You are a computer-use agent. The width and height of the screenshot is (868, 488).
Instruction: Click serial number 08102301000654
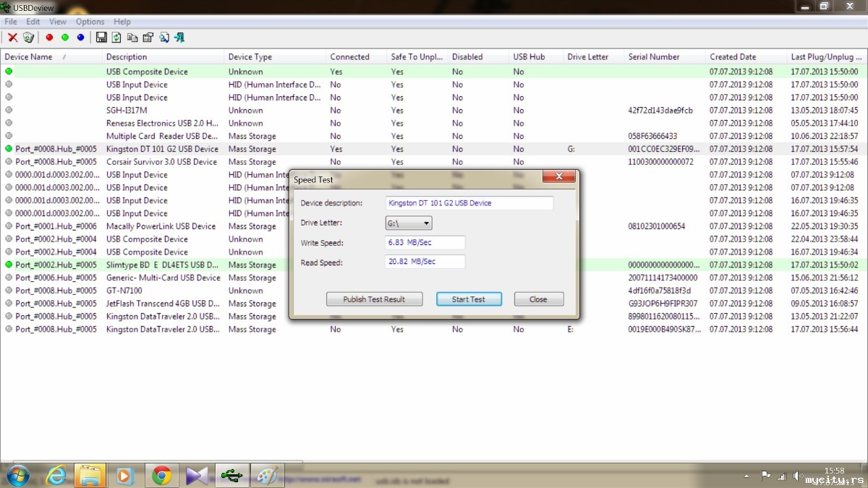point(657,226)
